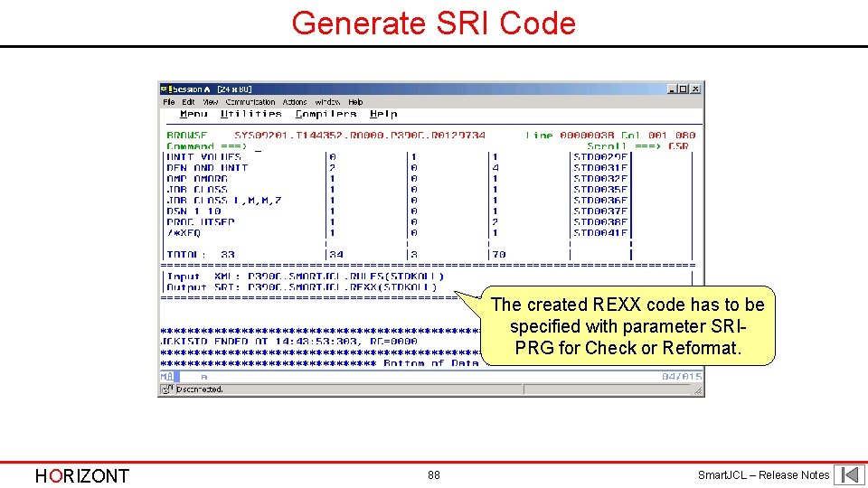
Task: Click the STD0036E code
Action: 600,201
